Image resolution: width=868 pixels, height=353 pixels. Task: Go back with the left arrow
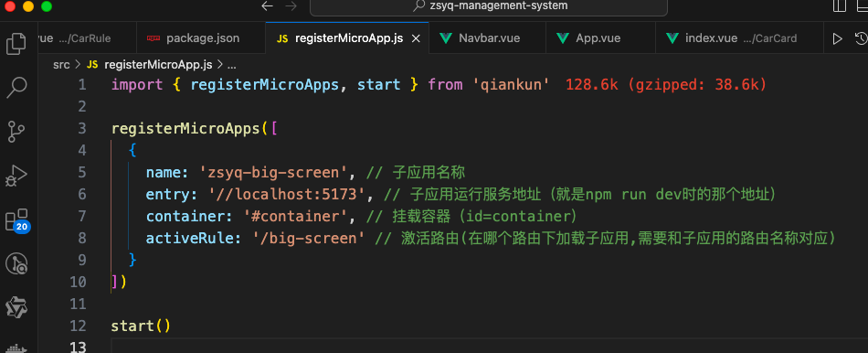268,6
